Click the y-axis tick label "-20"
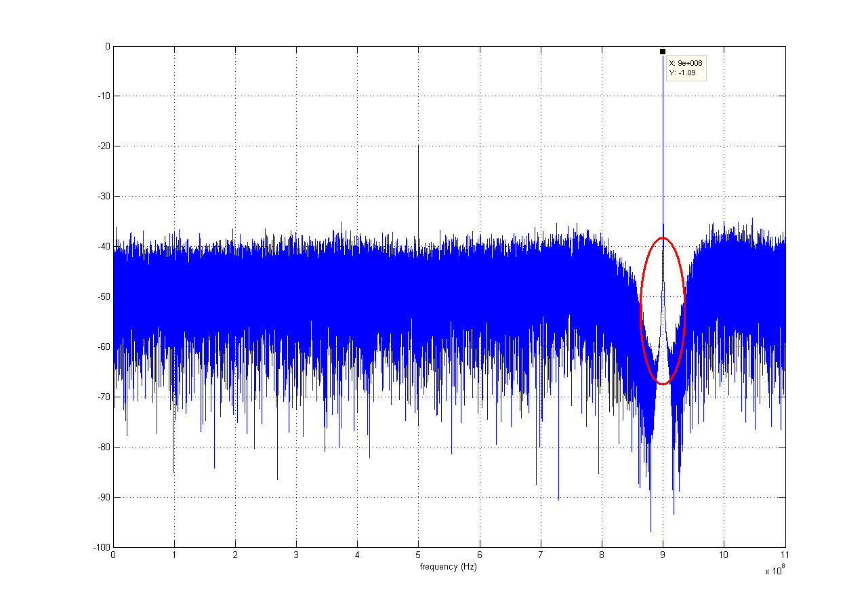Image resolution: width=868 pixels, height=615 pixels. tap(104, 146)
